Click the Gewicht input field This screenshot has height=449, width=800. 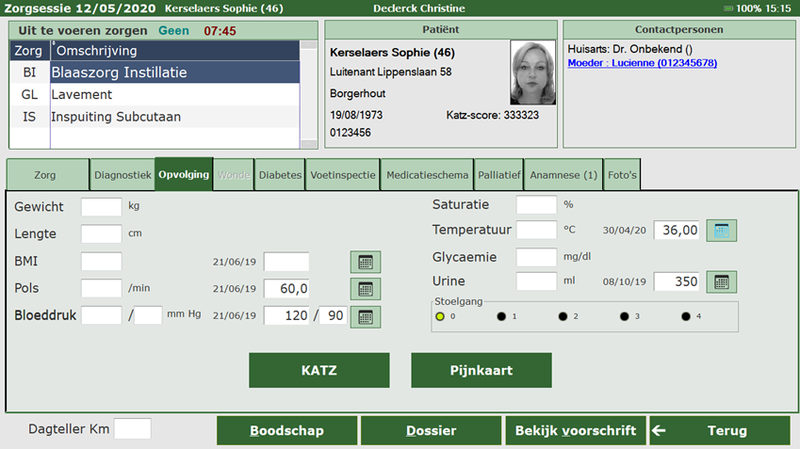point(101,207)
